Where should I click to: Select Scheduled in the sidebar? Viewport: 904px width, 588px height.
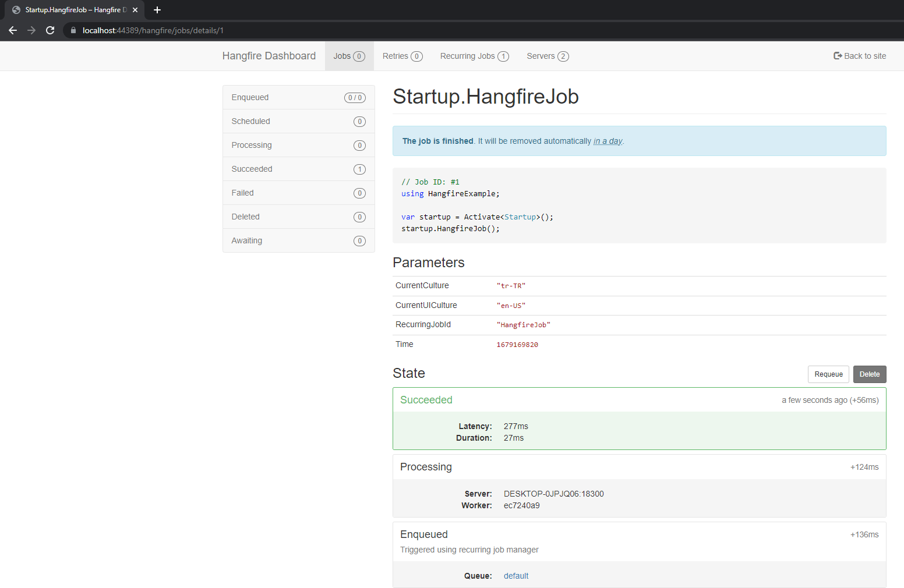pos(299,121)
